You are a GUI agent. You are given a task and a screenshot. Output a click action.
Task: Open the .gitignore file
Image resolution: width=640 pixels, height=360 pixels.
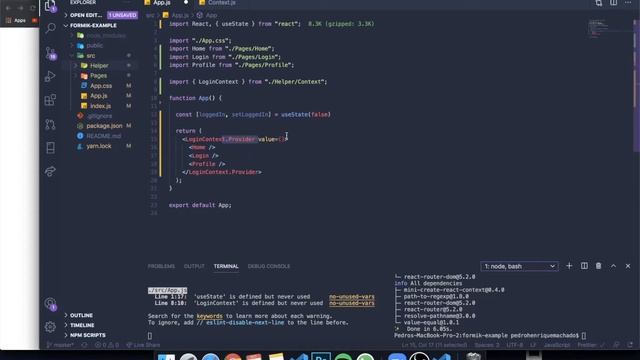click(x=99, y=116)
